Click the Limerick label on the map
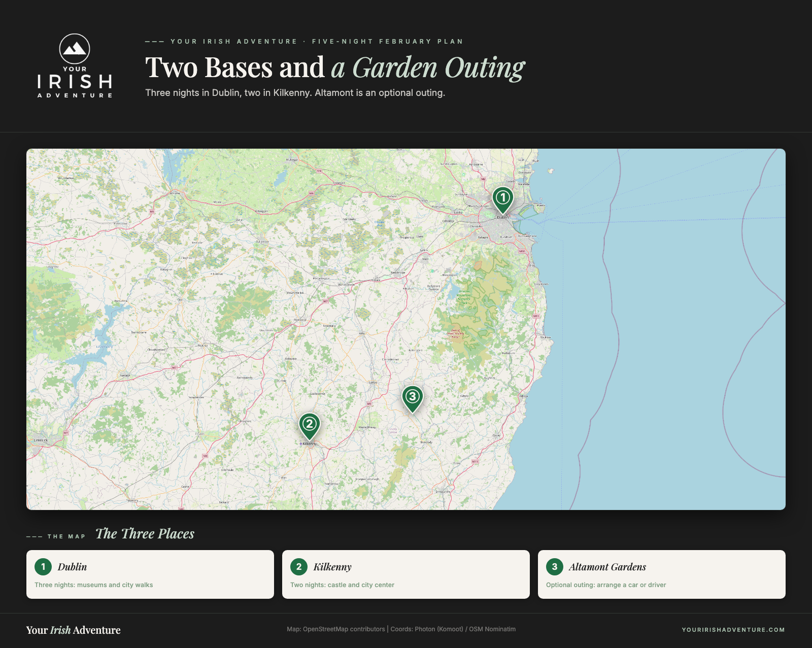The image size is (812, 648). [x=41, y=440]
